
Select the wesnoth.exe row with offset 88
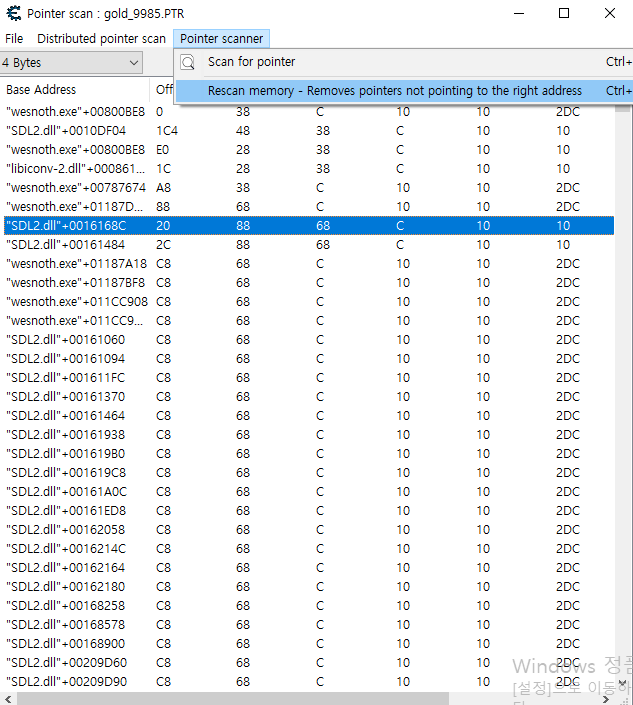(309, 207)
